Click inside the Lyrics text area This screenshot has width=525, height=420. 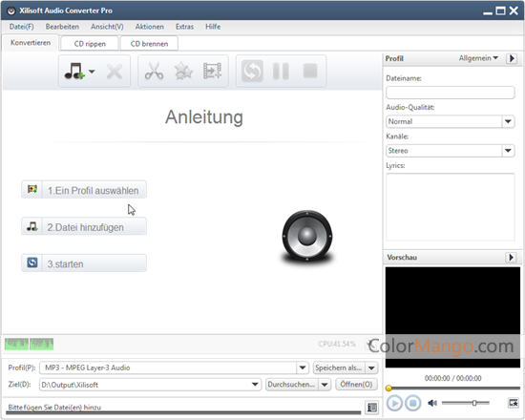pos(450,207)
